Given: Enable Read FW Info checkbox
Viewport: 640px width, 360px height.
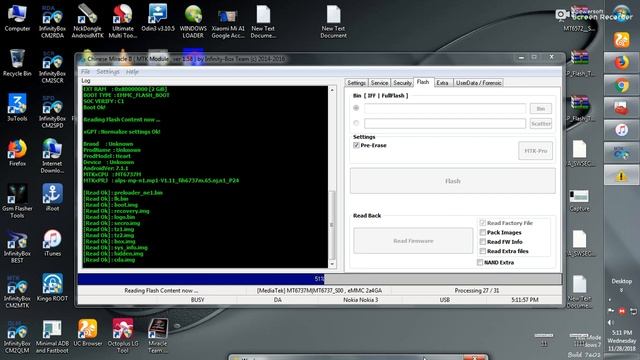Looking at the screenshot, I should [x=482, y=242].
